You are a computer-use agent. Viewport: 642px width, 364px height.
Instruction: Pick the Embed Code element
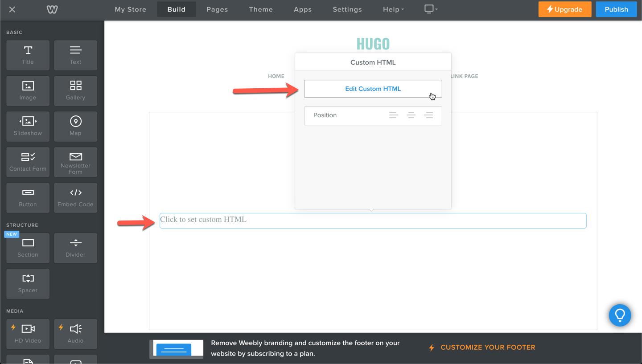click(x=75, y=198)
